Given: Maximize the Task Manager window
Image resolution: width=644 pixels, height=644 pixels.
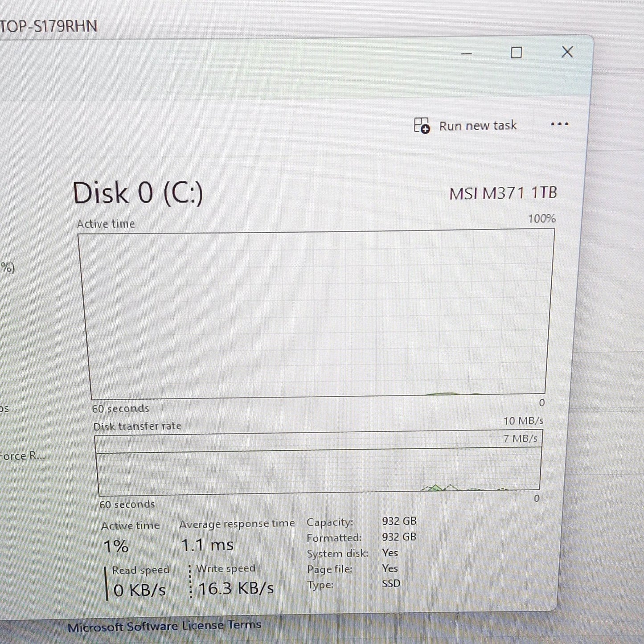Looking at the screenshot, I should click(x=516, y=53).
